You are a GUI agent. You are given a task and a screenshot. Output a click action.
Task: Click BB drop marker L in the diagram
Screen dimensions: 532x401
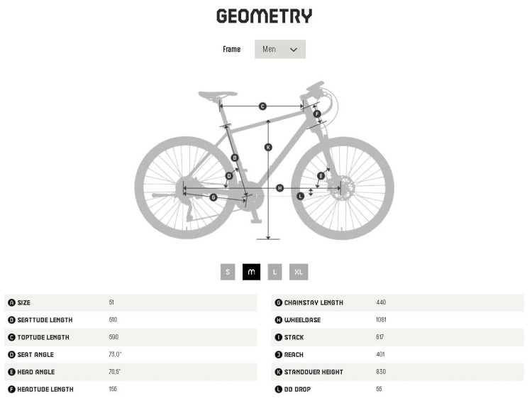[300, 196]
